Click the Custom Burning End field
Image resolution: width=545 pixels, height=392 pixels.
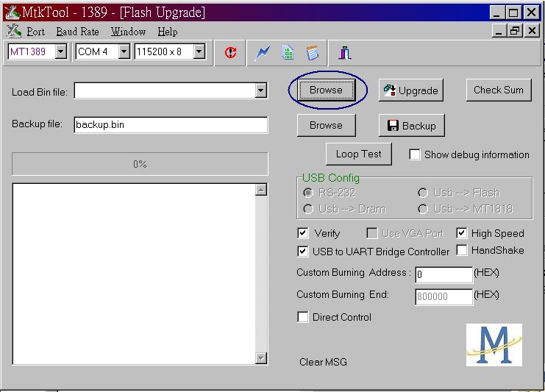[444, 297]
